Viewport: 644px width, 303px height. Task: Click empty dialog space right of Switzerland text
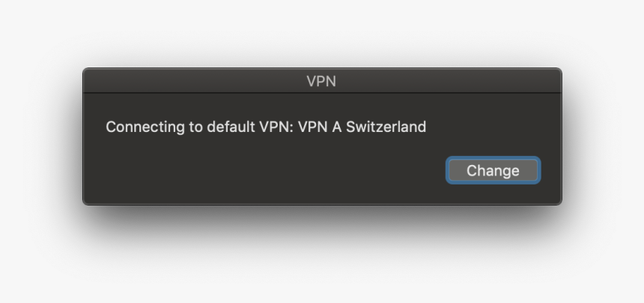[x=493, y=127]
